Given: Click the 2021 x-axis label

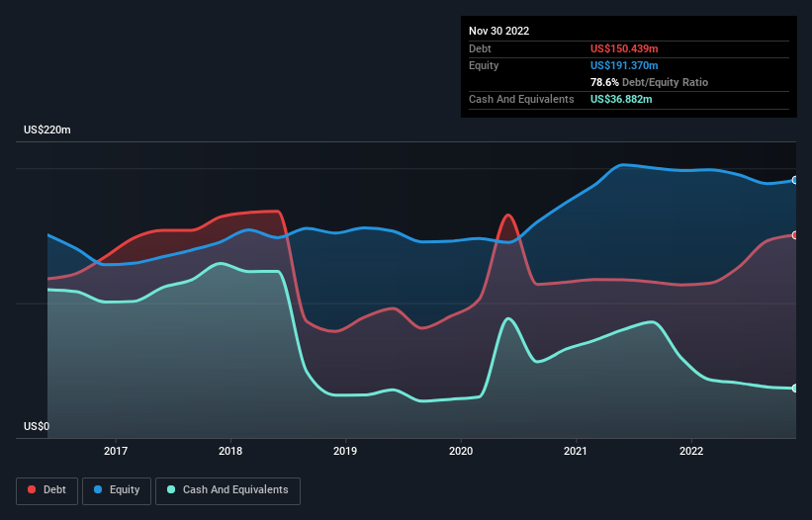Looking at the screenshot, I should click(576, 451).
